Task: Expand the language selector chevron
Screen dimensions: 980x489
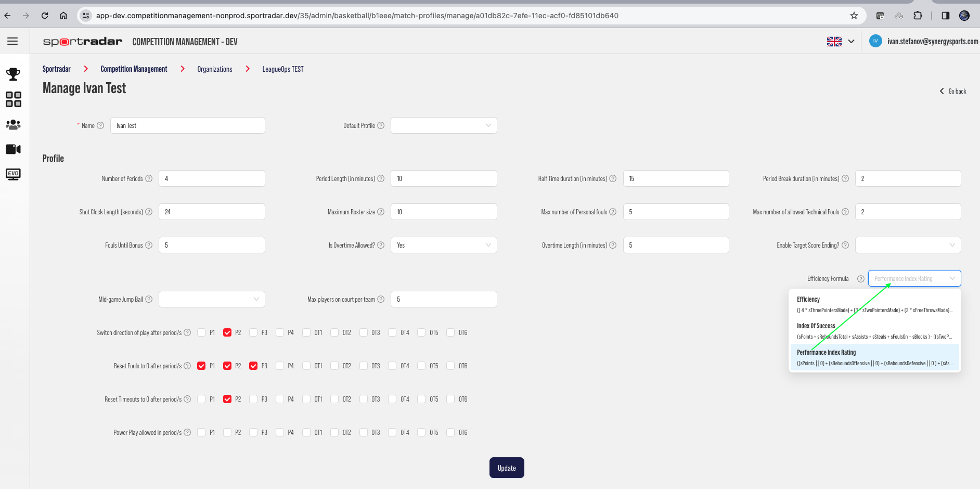Action: pyautogui.click(x=851, y=42)
